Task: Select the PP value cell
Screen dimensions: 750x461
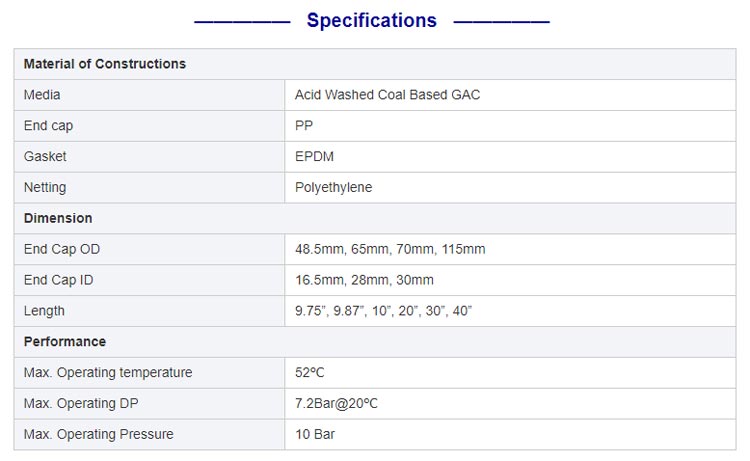Action: tap(510, 126)
